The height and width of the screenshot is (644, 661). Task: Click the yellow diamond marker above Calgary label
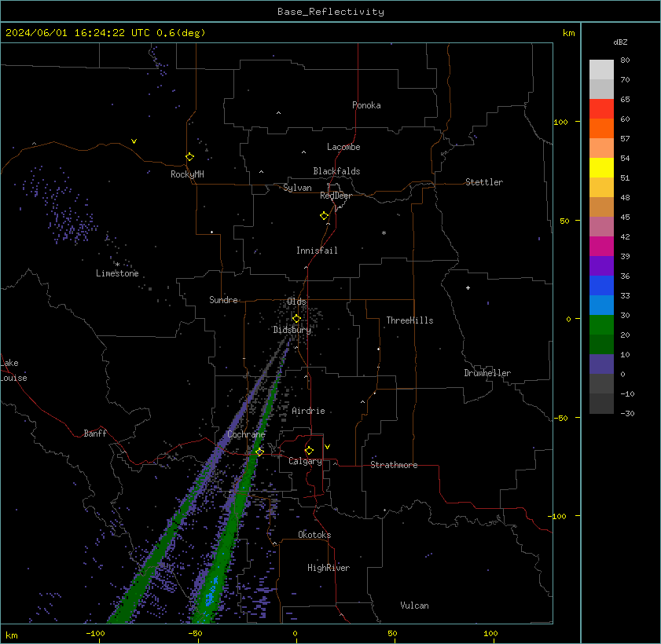[309, 450]
